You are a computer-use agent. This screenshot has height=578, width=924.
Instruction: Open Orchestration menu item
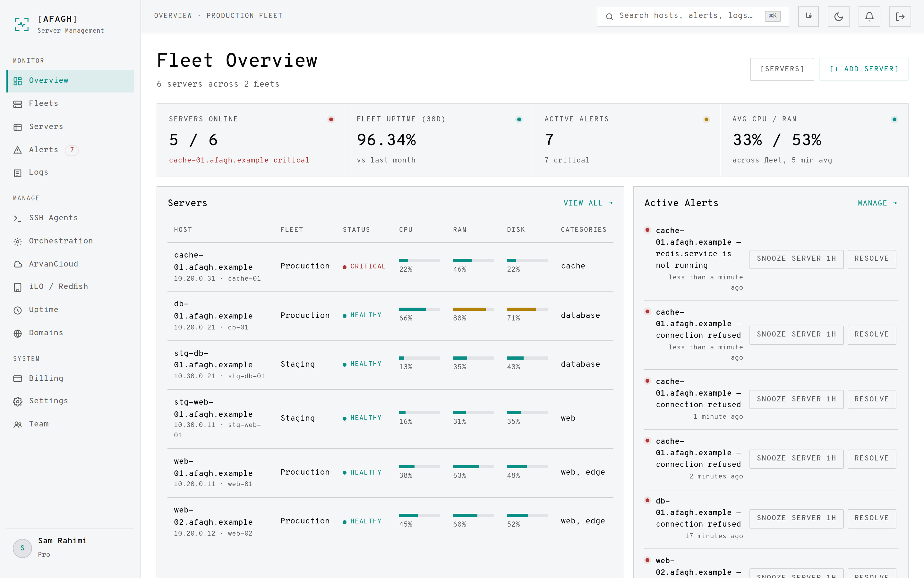70,241
